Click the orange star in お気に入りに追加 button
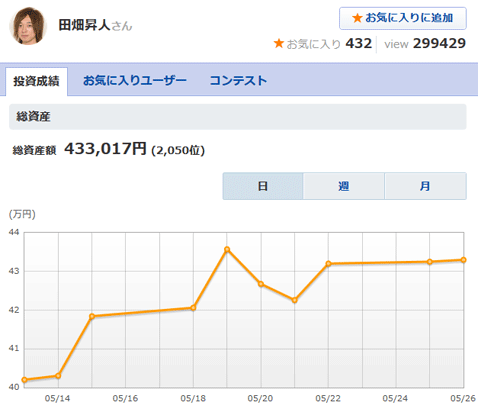The image size is (478, 412). click(x=357, y=18)
